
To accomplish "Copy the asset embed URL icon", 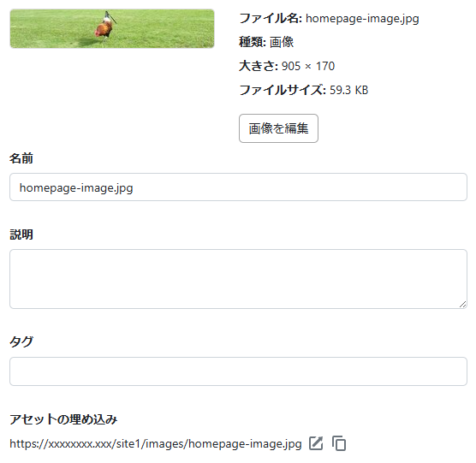I will 339,443.
